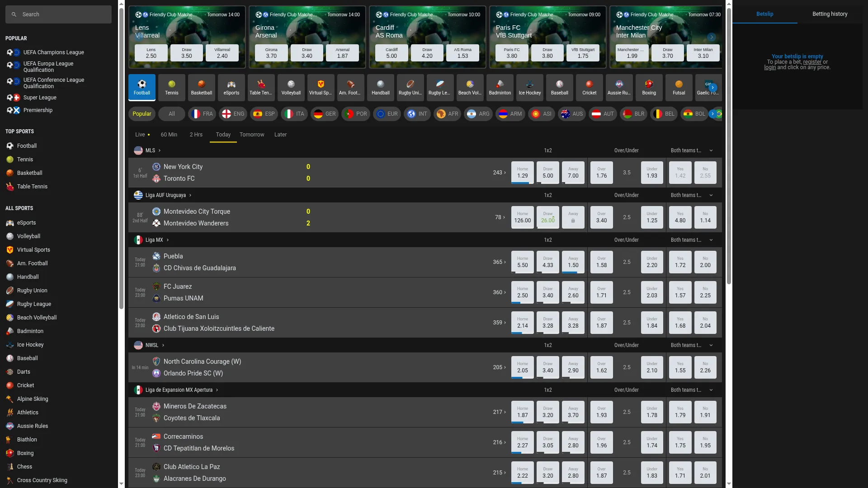The image size is (868, 488).
Task: Open the Betting history tab
Action: tap(830, 14)
